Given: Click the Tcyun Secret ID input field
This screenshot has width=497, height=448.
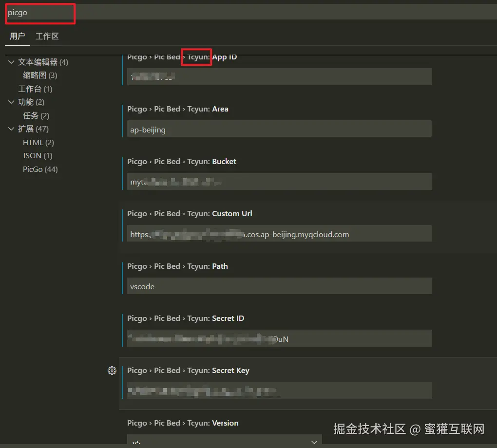Looking at the screenshot, I should (x=279, y=338).
